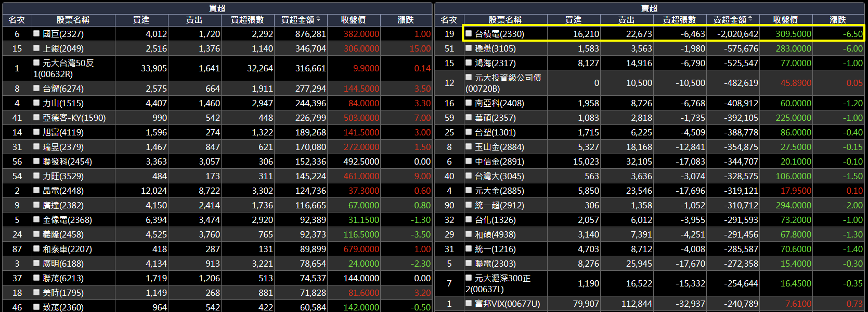868x312 pixels.
Task: Open stock name 廣達(2382)
Action: coord(63,205)
